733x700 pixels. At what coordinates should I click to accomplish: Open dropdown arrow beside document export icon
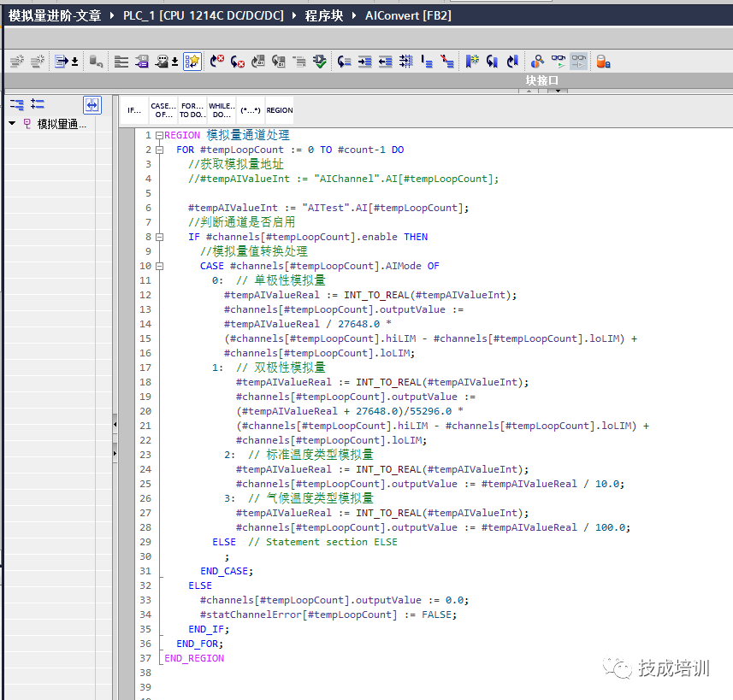(74, 62)
